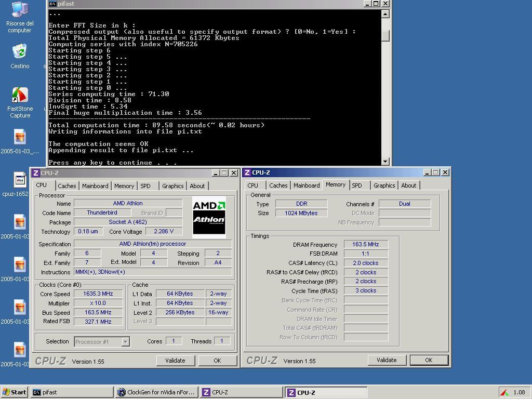This screenshot has height=399, width=532.
Task: Click OK in the right CPU-Z window
Action: pyautogui.click(x=429, y=360)
